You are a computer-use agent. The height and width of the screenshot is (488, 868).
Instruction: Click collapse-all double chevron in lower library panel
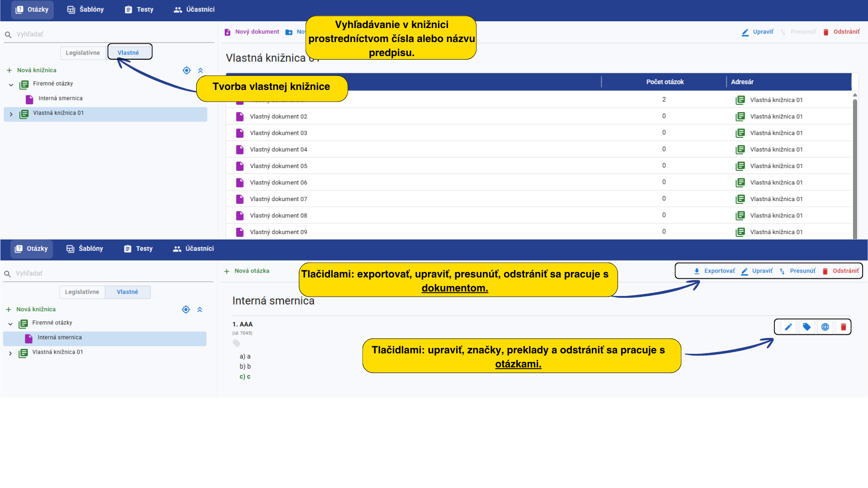(x=200, y=310)
